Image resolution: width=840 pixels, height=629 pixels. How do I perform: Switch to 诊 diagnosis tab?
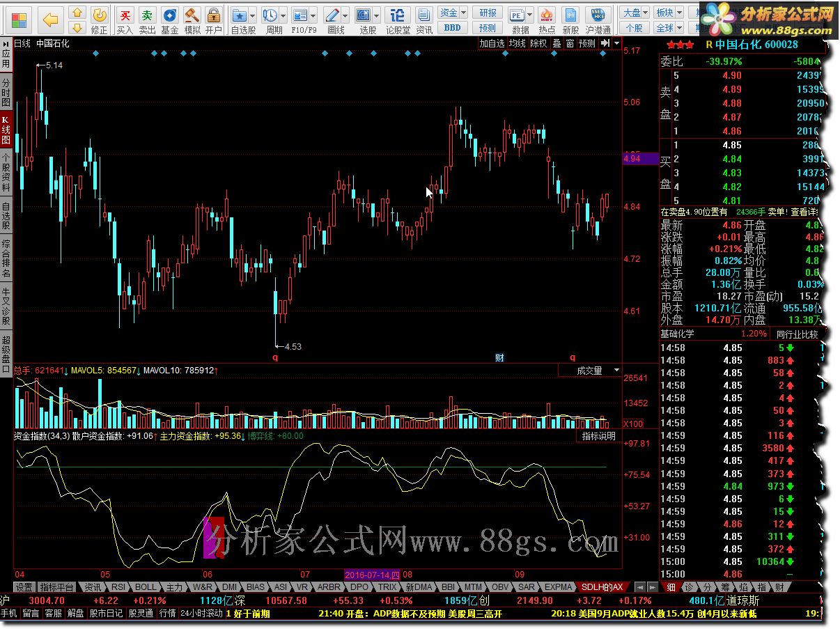click(690, 587)
